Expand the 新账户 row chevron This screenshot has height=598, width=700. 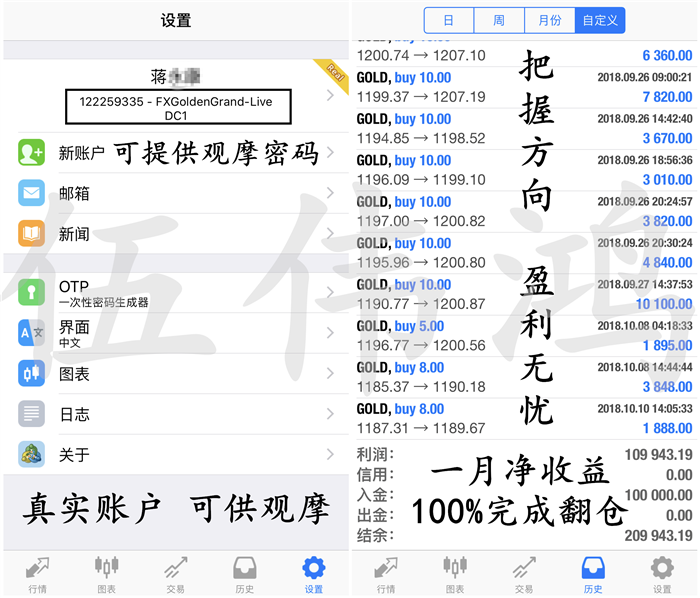(330, 152)
